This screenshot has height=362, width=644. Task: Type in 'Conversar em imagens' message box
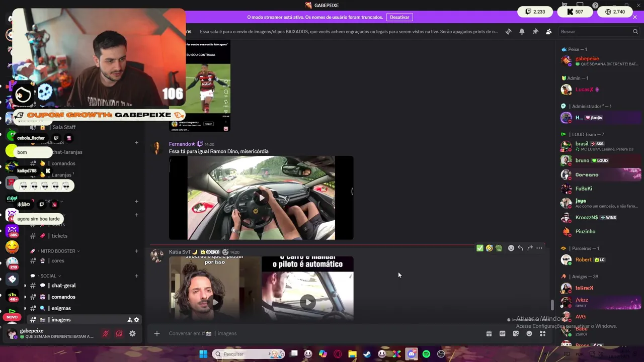pyautogui.click(x=322, y=333)
